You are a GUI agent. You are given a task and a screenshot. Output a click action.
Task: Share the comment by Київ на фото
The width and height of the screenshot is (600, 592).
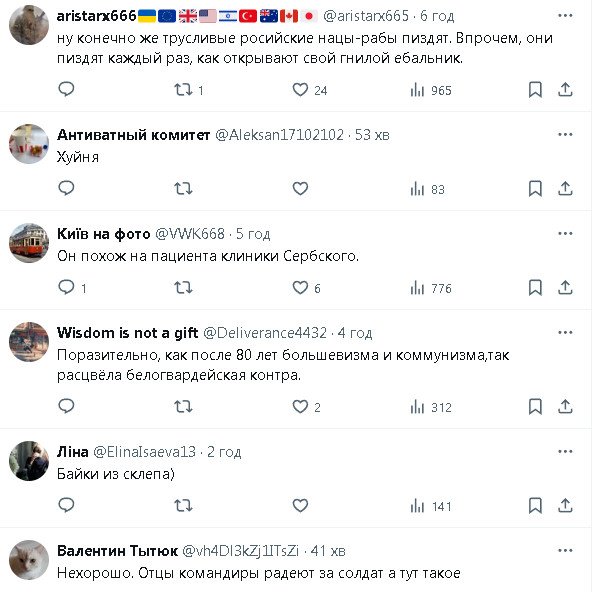point(565,288)
